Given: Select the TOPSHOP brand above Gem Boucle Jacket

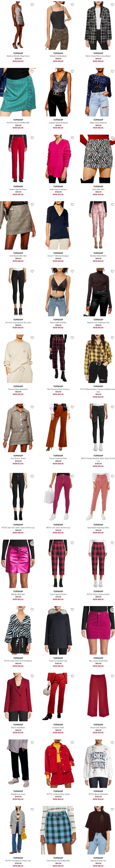Looking at the screenshot, I should (x=18, y=456).
